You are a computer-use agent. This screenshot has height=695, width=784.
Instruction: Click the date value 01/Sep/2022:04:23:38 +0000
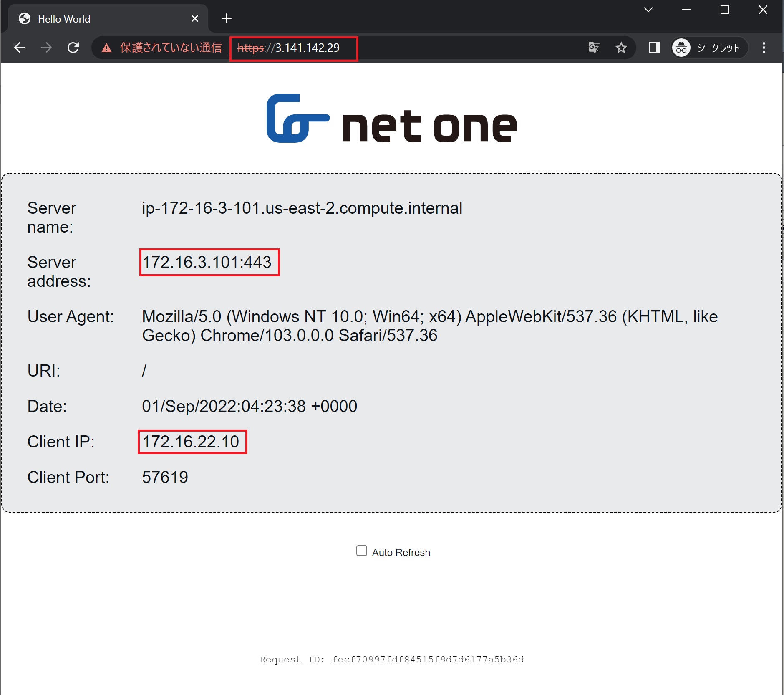250,406
